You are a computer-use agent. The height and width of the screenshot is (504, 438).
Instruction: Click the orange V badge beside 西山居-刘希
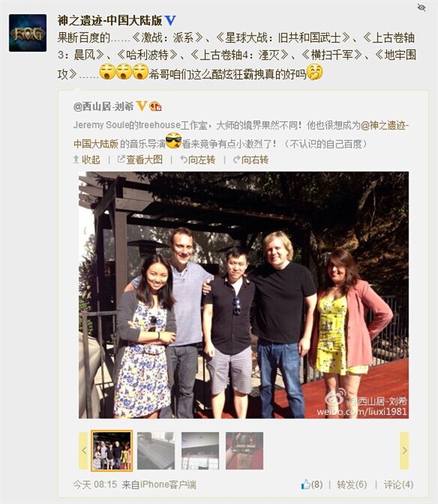[x=142, y=105]
